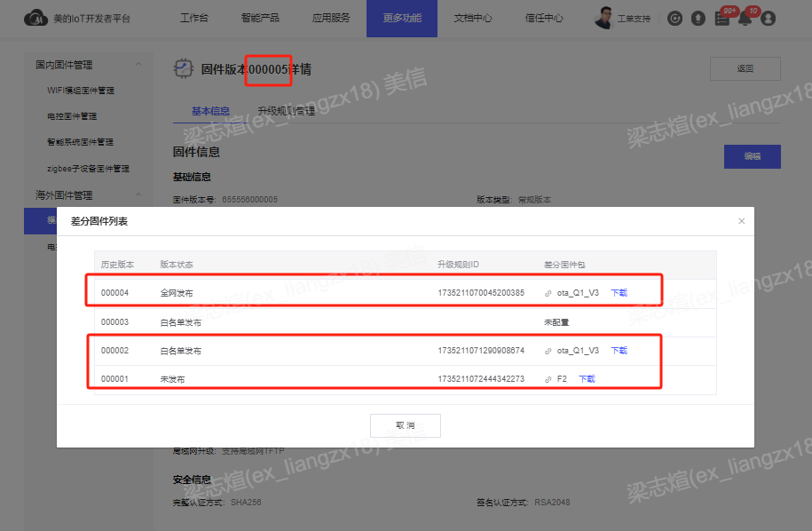Click the 工单支持 support avatar
The width and height of the screenshot is (812, 531).
tap(604, 18)
